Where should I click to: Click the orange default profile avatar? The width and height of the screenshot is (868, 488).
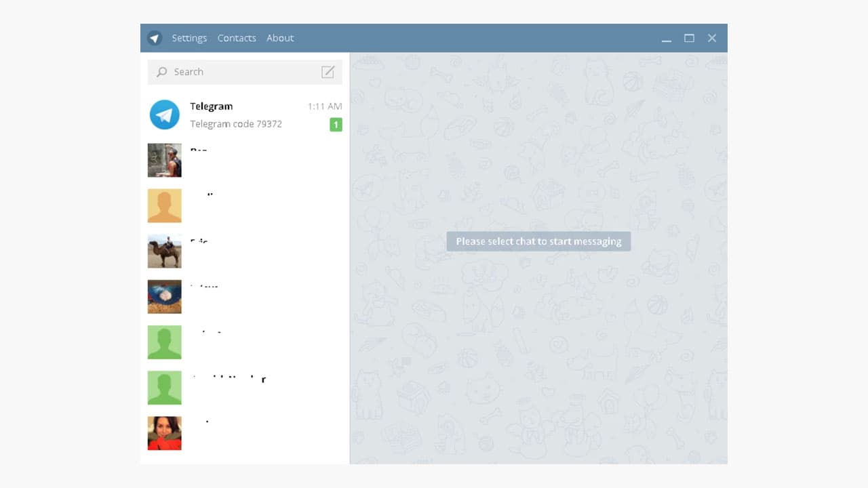(x=164, y=205)
